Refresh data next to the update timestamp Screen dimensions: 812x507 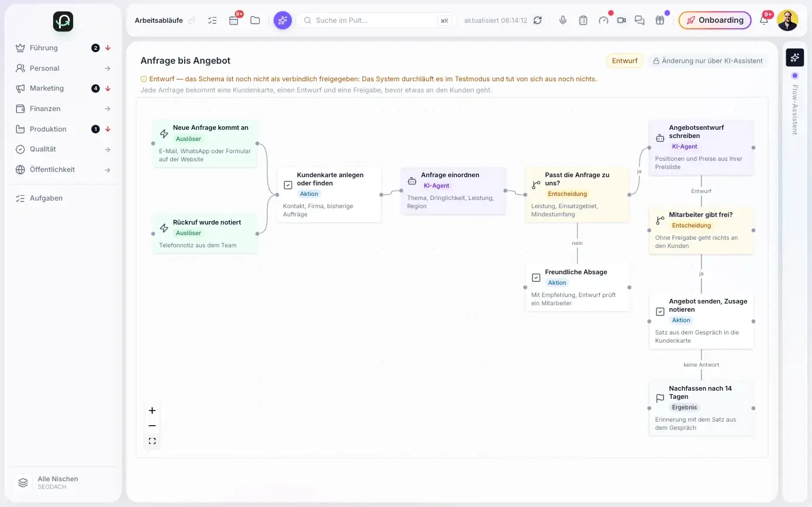pos(538,20)
